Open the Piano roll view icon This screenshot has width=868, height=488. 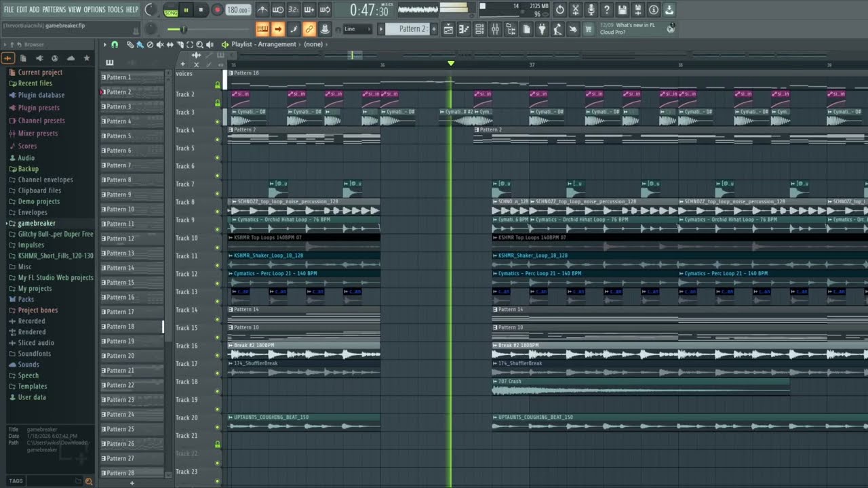click(x=464, y=29)
